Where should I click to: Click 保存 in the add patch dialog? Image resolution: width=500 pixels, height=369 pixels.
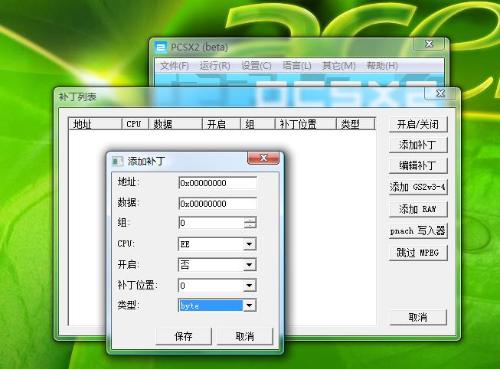pyautogui.click(x=183, y=336)
